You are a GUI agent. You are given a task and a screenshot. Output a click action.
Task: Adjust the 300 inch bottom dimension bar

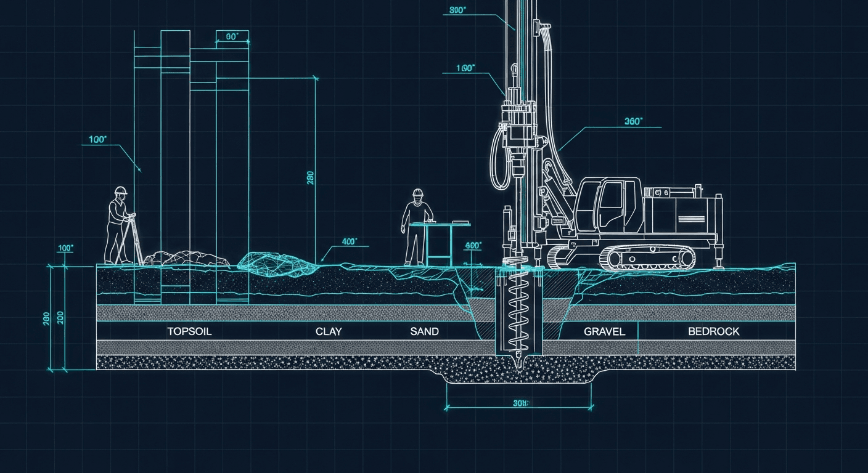tap(520, 406)
